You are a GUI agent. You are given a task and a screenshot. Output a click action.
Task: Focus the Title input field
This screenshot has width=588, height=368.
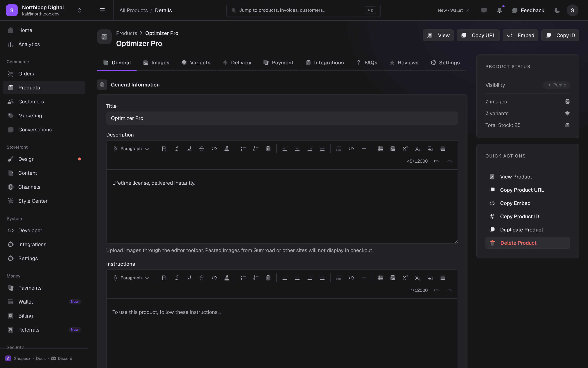coord(282,118)
